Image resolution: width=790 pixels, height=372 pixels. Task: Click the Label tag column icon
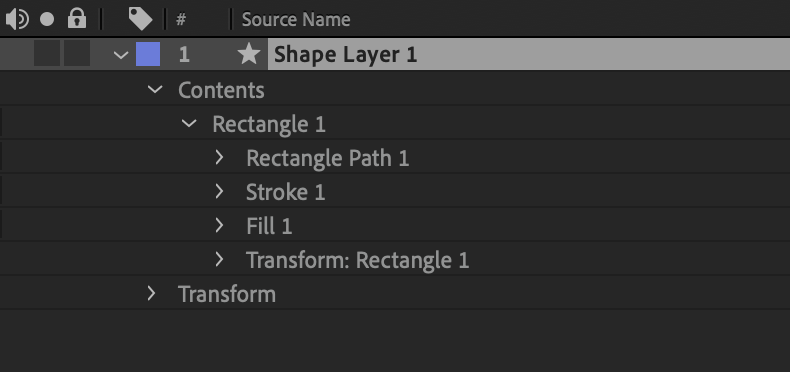point(140,19)
